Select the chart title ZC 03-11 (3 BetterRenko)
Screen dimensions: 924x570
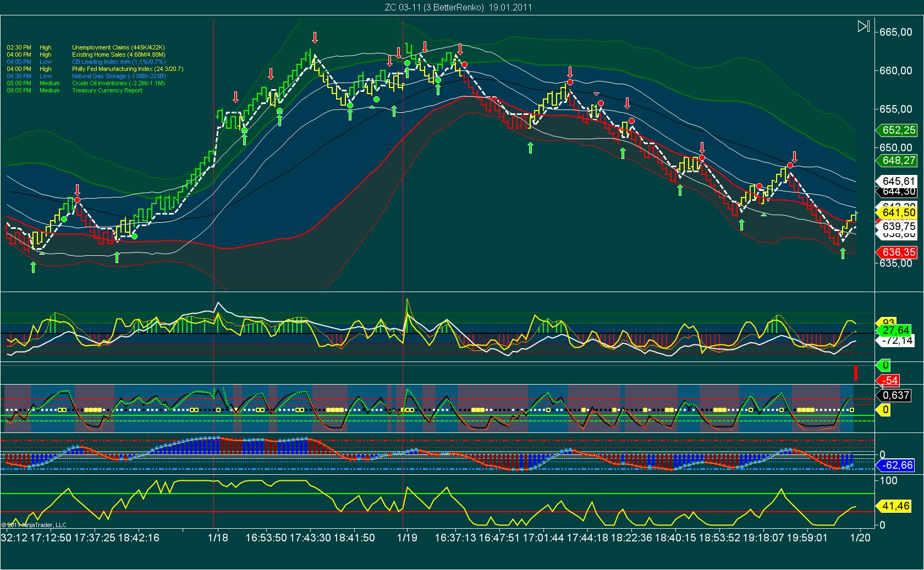tap(435, 7)
